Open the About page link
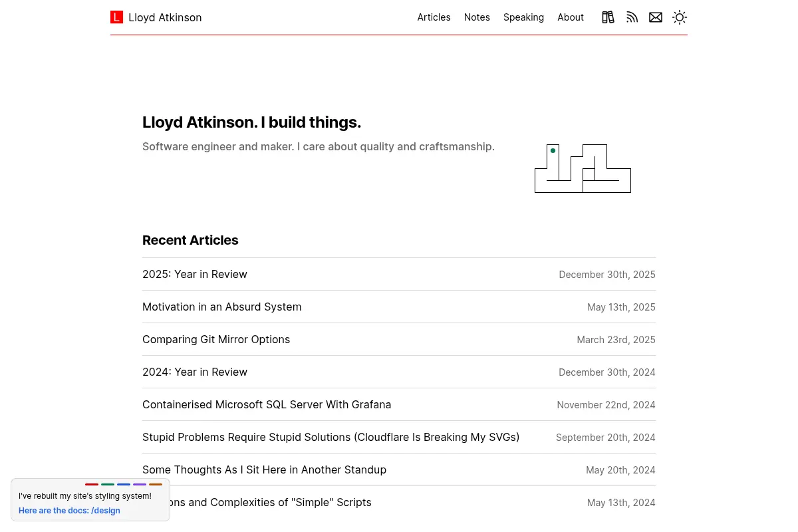Viewport: 798px width, 532px height. (571, 17)
